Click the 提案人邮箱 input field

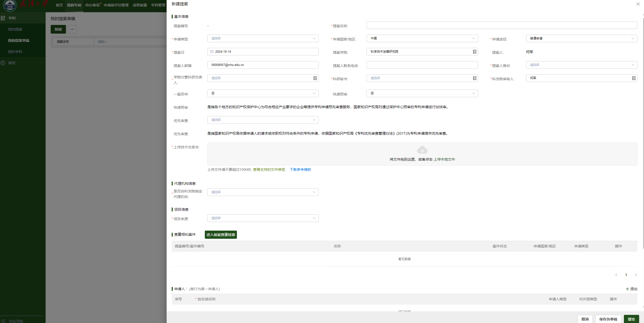click(x=263, y=65)
